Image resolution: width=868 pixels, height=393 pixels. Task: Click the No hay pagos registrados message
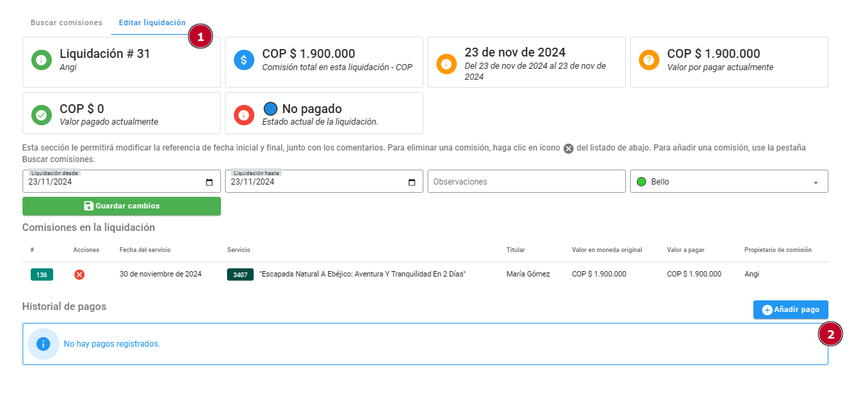point(112,344)
